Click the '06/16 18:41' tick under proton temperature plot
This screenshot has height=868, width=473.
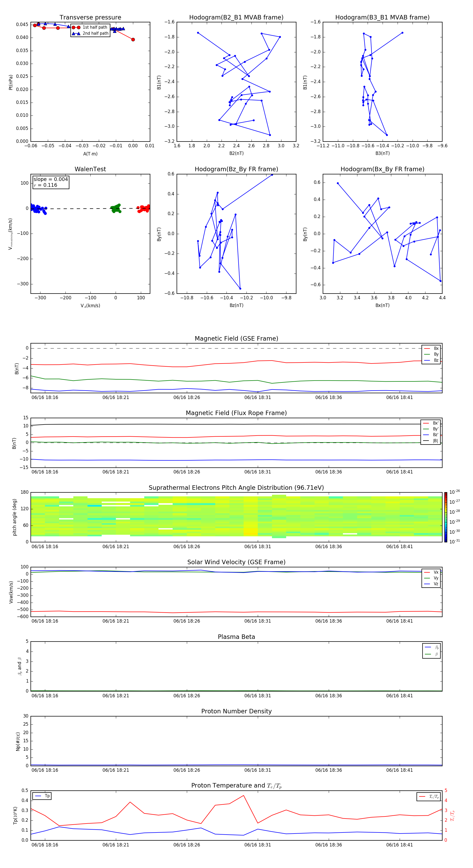click(399, 845)
